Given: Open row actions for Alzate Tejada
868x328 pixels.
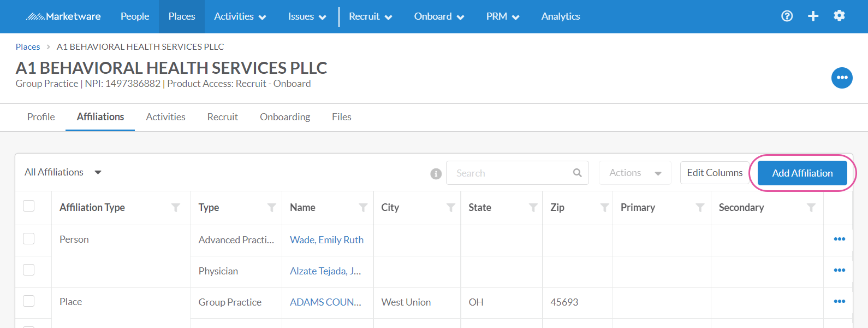Looking at the screenshot, I should pyautogui.click(x=840, y=270).
